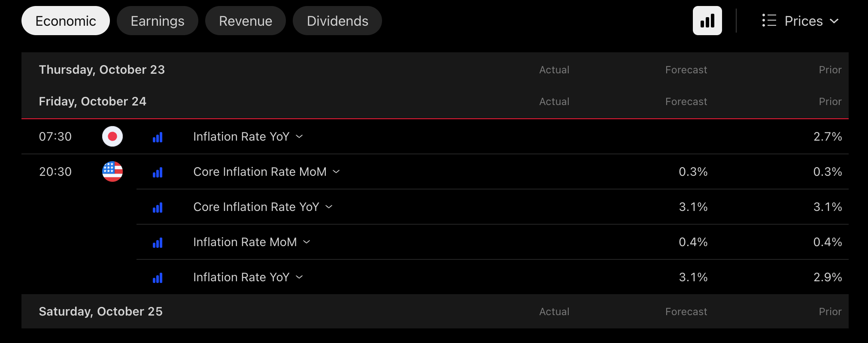Switch to the Revenue tab

[246, 21]
